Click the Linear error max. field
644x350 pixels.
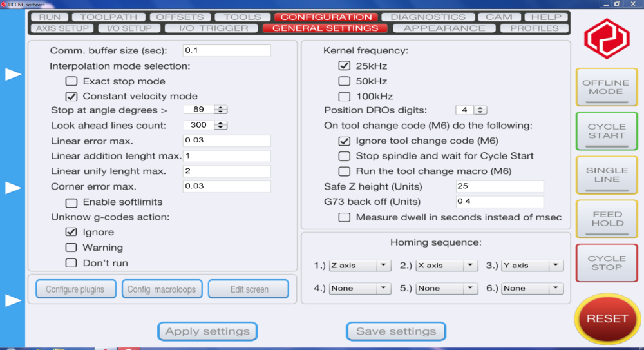pyautogui.click(x=227, y=141)
